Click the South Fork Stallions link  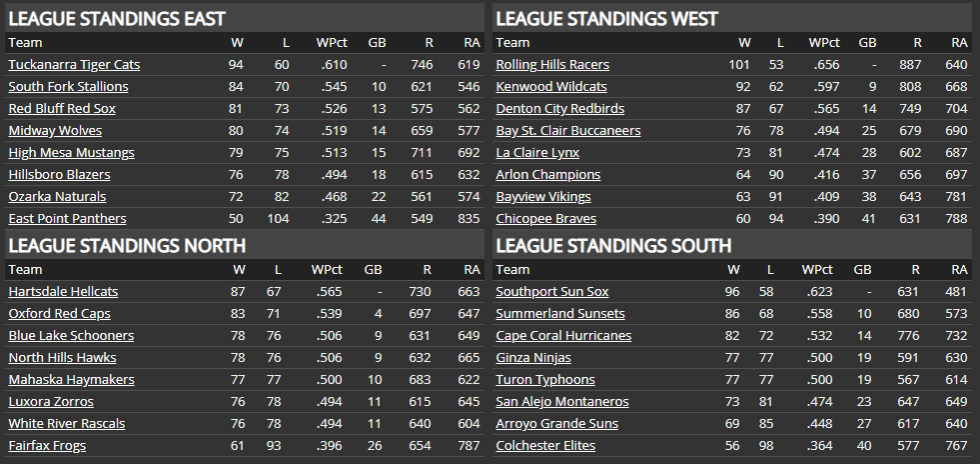tap(68, 87)
